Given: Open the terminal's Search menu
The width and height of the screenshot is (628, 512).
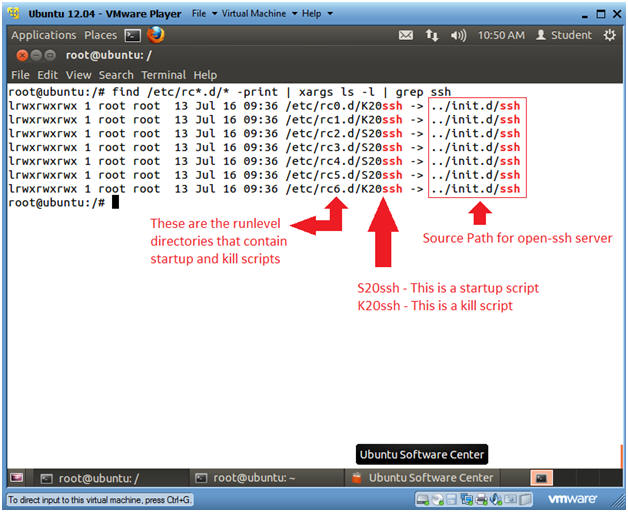Looking at the screenshot, I should [116, 75].
